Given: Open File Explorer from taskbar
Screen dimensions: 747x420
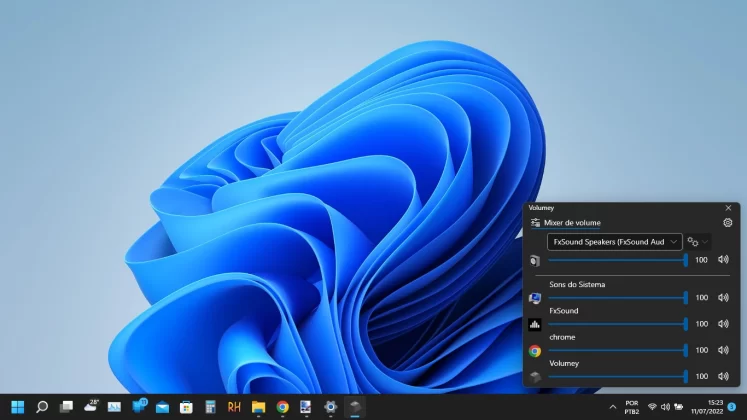Looking at the screenshot, I should pyautogui.click(x=258, y=407).
